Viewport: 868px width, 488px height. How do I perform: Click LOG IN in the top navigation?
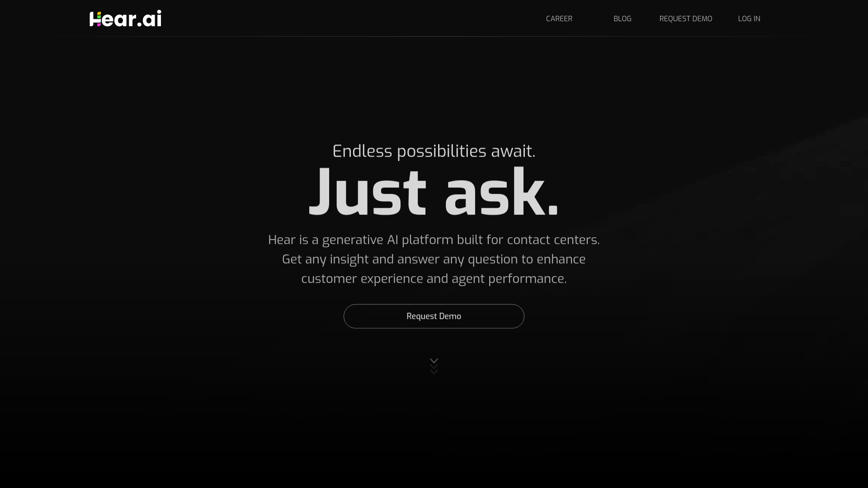(x=749, y=19)
